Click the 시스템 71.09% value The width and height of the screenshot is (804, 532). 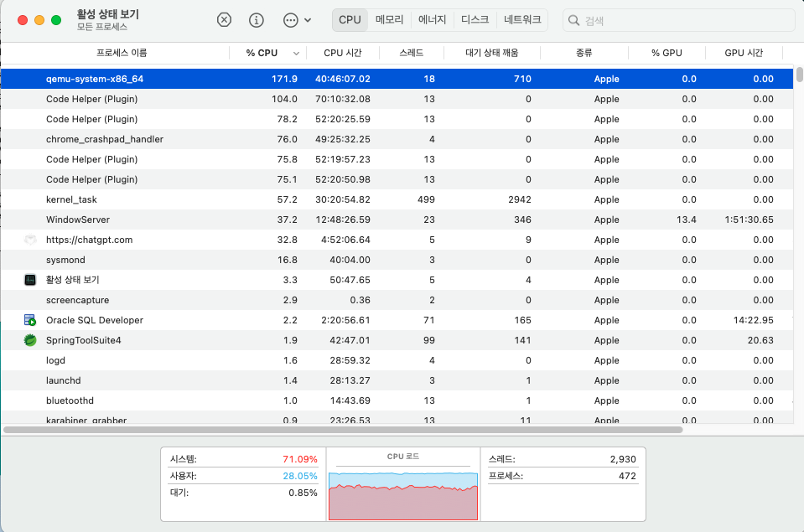[x=300, y=459]
